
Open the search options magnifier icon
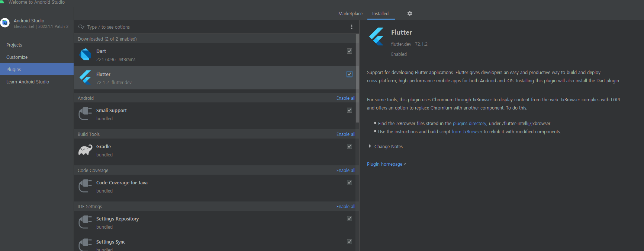81,27
